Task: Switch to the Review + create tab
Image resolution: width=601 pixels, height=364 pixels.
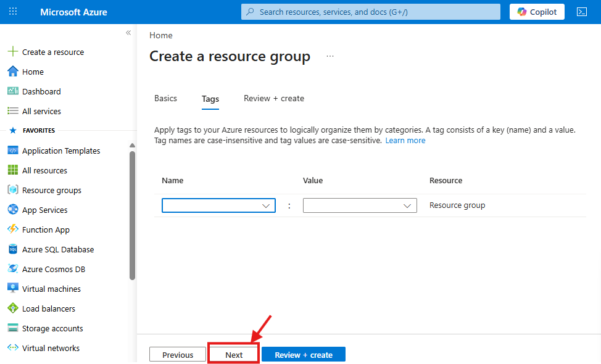Action: tap(274, 99)
